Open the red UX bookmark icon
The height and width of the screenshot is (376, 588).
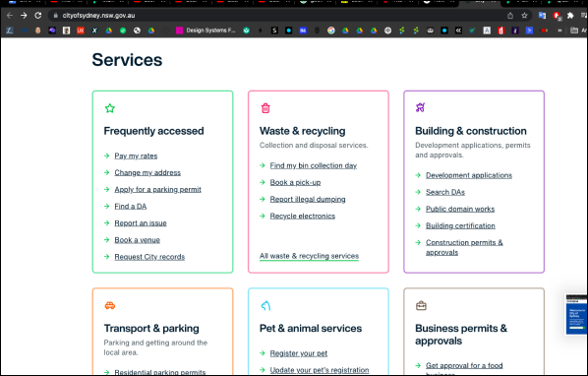coord(81,31)
